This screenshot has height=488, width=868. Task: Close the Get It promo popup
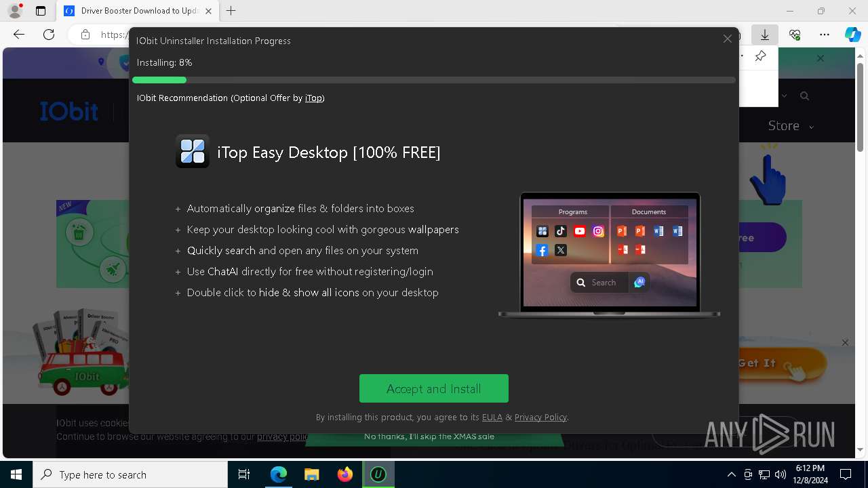point(845,343)
